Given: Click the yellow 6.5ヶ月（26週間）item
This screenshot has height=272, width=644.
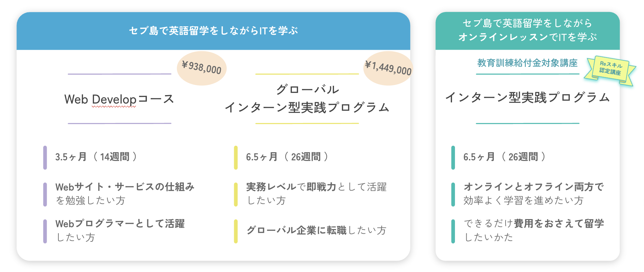Looking at the screenshot, I should click(x=287, y=157).
